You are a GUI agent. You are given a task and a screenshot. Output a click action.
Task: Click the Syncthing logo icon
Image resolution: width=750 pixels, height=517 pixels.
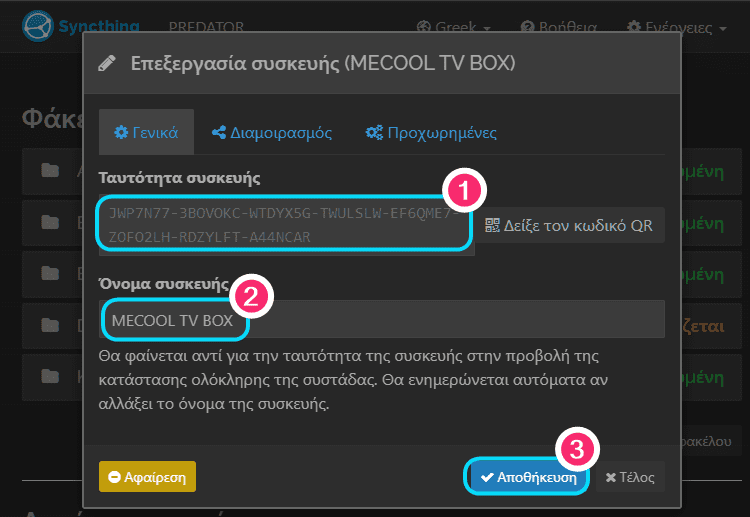click(x=38, y=26)
